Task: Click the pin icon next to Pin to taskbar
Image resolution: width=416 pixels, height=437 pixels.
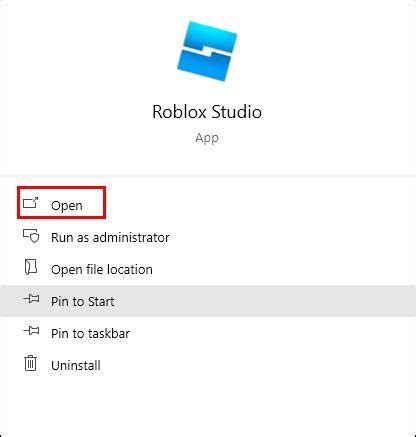Action: [x=31, y=331]
